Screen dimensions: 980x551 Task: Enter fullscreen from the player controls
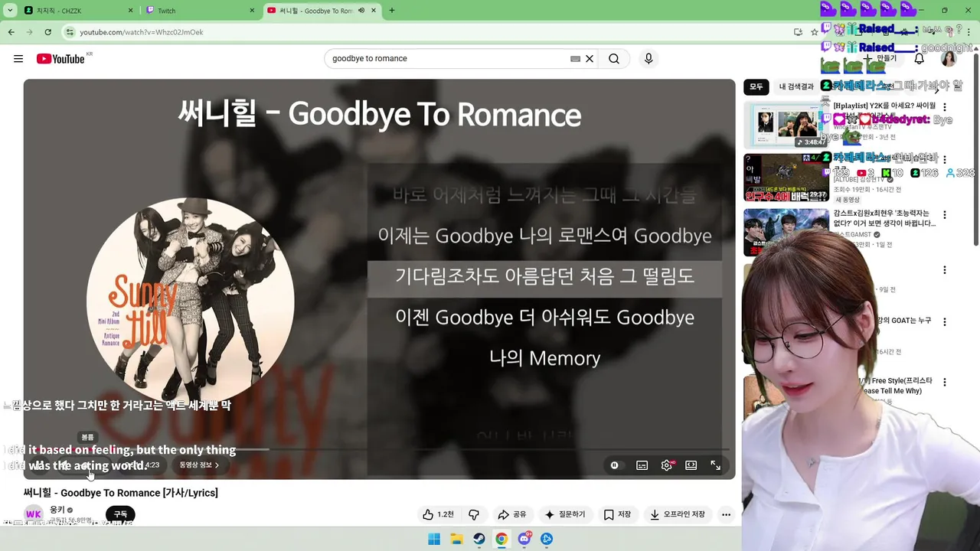pos(716,465)
